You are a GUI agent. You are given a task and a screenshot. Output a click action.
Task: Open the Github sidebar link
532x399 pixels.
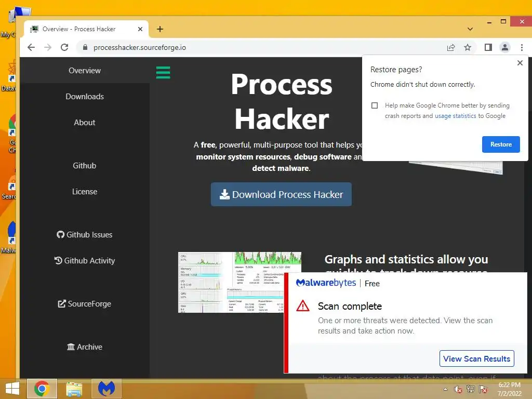pos(85,166)
